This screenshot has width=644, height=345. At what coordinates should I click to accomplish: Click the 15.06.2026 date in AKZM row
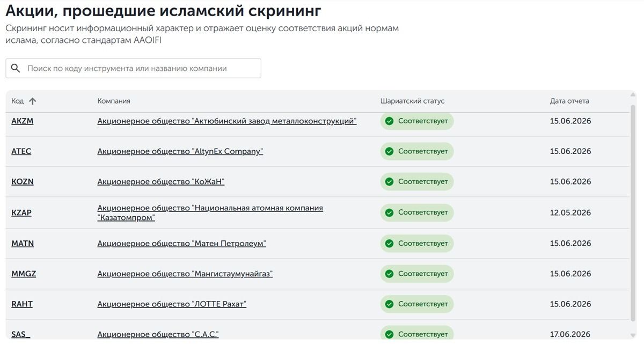[x=570, y=121]
